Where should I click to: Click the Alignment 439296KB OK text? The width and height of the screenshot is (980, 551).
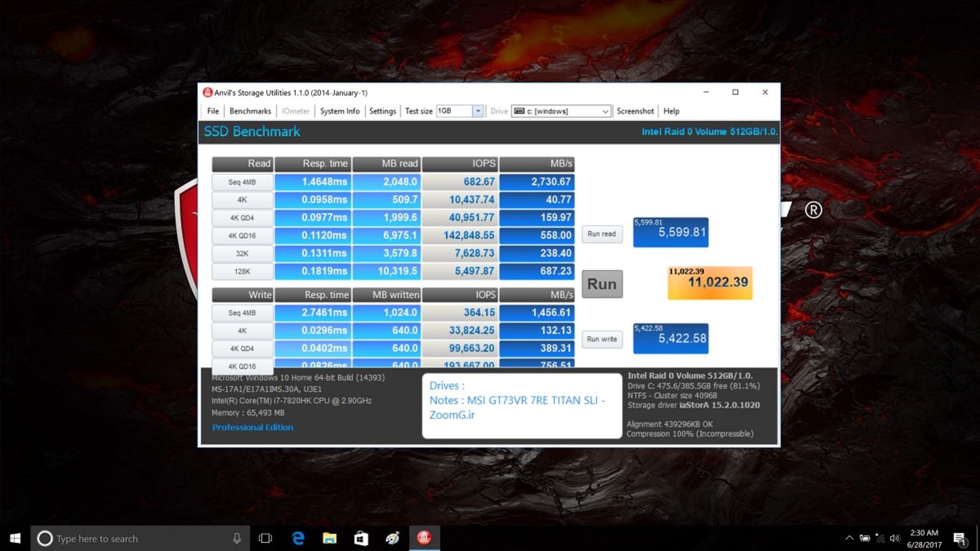coord(670,424)
